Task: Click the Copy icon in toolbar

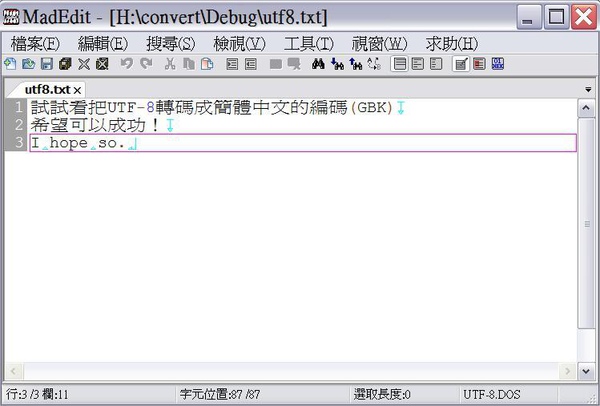Action: coord(189,64)
